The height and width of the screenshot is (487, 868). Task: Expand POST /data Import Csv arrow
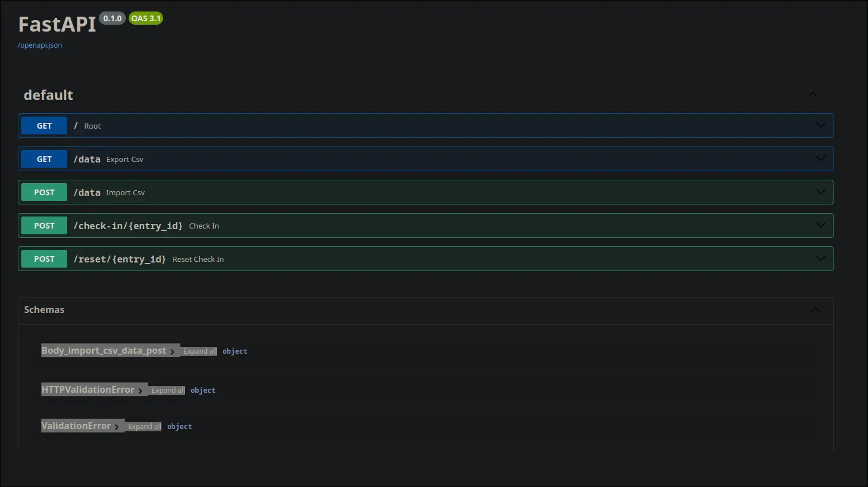[820, 192]
